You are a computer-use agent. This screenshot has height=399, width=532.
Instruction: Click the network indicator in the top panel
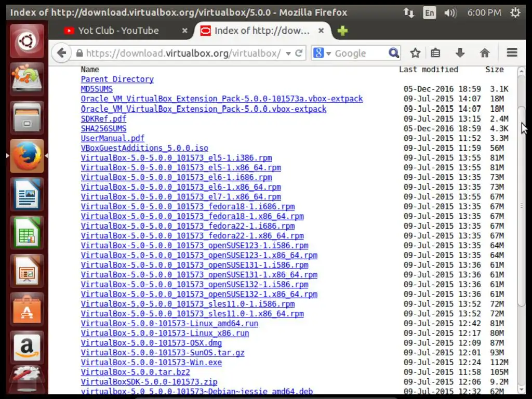[408, 13]
